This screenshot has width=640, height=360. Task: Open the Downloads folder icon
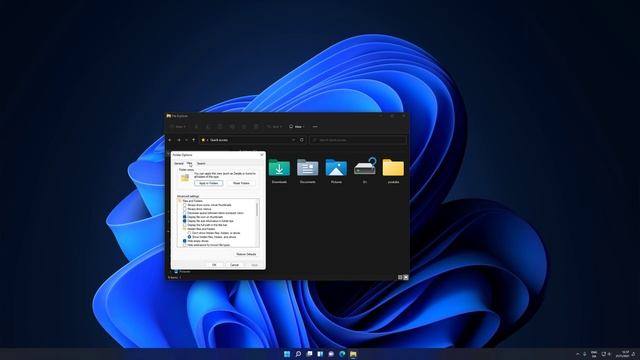[279, 168]
